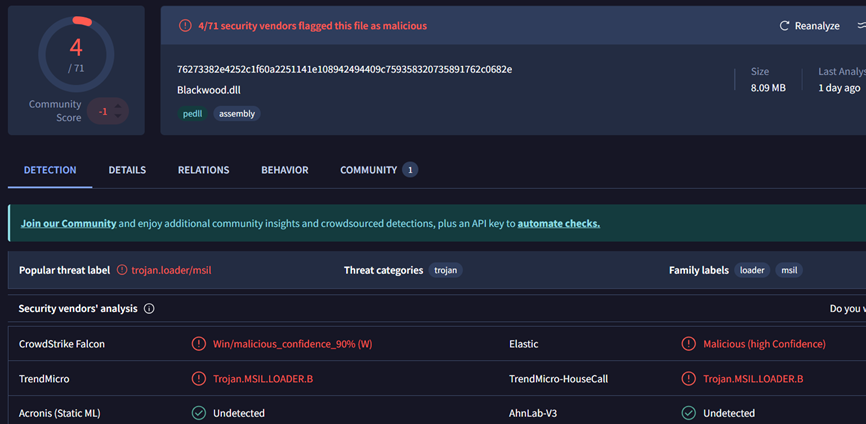Click the Reanalyze refresh icon

[784, 26]
